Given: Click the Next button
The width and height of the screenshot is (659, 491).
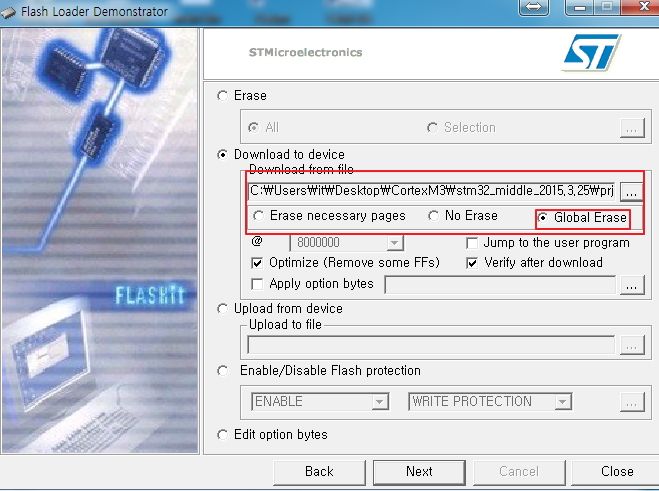Looking at the screenshot, I should click(x=419, y=472).
